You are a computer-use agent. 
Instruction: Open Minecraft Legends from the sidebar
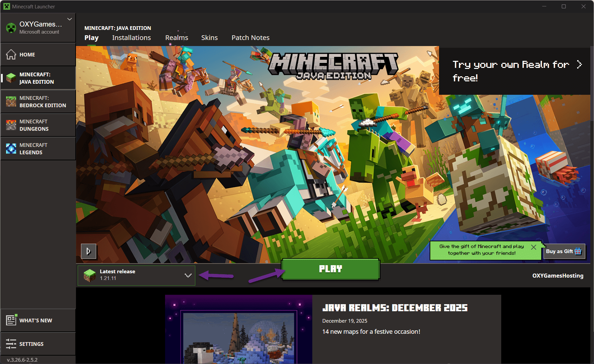pos(38,149)
